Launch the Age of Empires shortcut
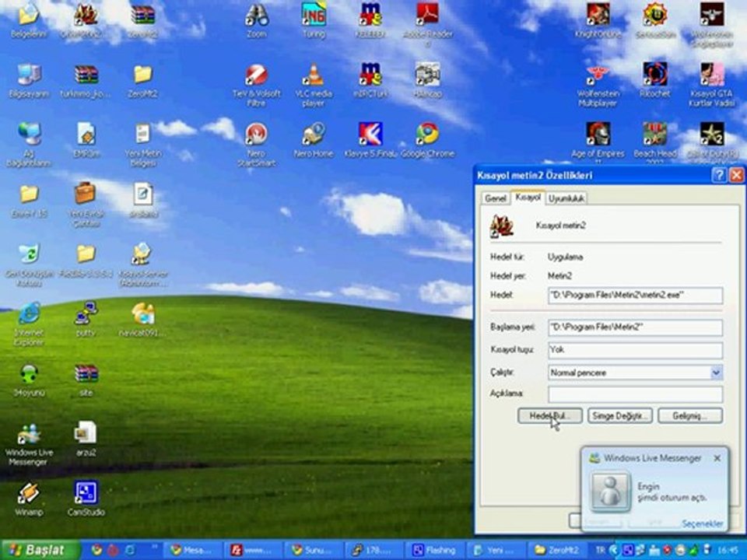747x560 pixels. [x=598, y=134]
